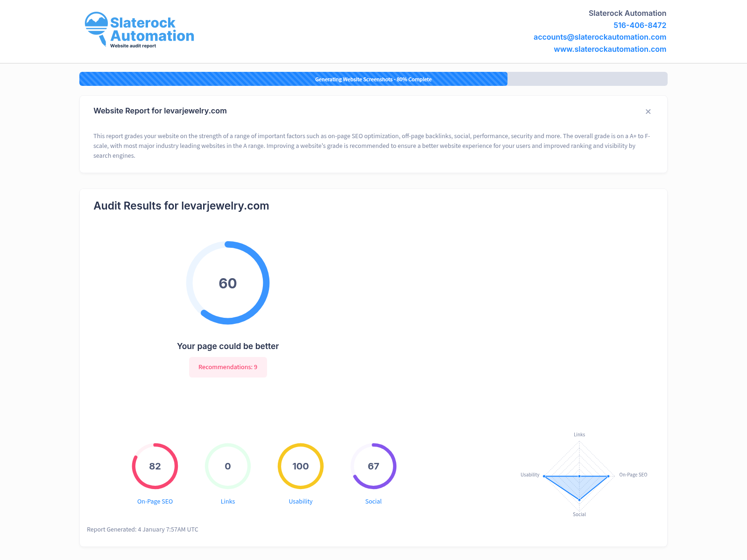This screenshot has width=747, height=560.
Task: Click the overall score 60 gauge
Action: [228, 283]
